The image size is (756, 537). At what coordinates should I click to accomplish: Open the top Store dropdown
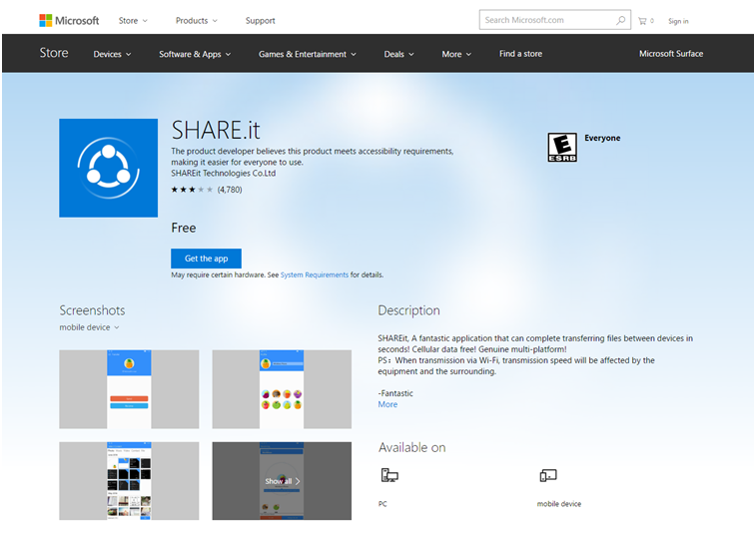click(x=133, y=21)
